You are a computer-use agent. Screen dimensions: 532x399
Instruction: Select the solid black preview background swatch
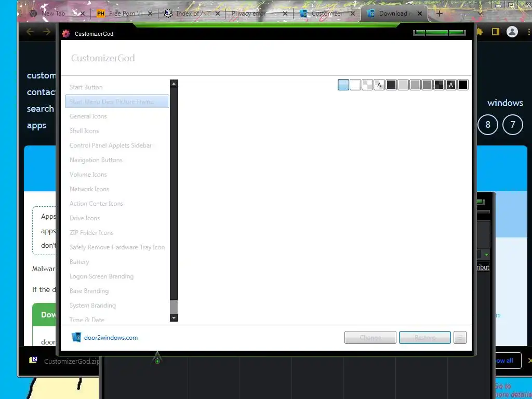click(463, 85)
